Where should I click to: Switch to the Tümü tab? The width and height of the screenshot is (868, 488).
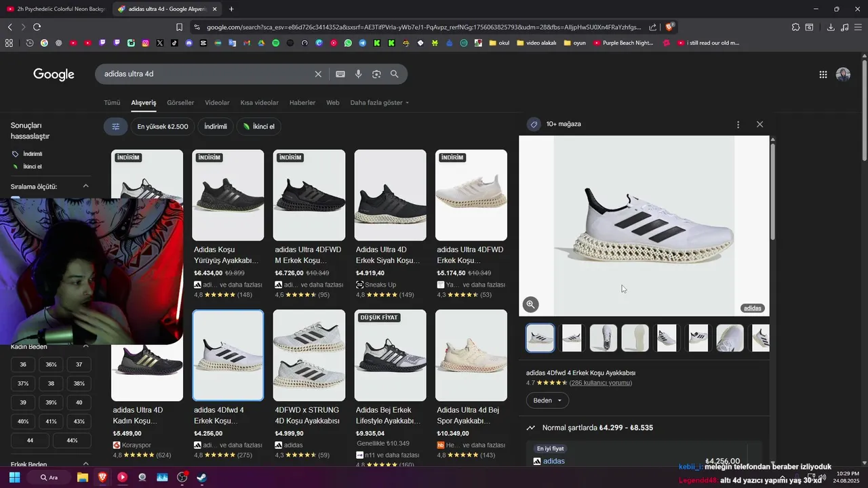click(x=112, y=103)
